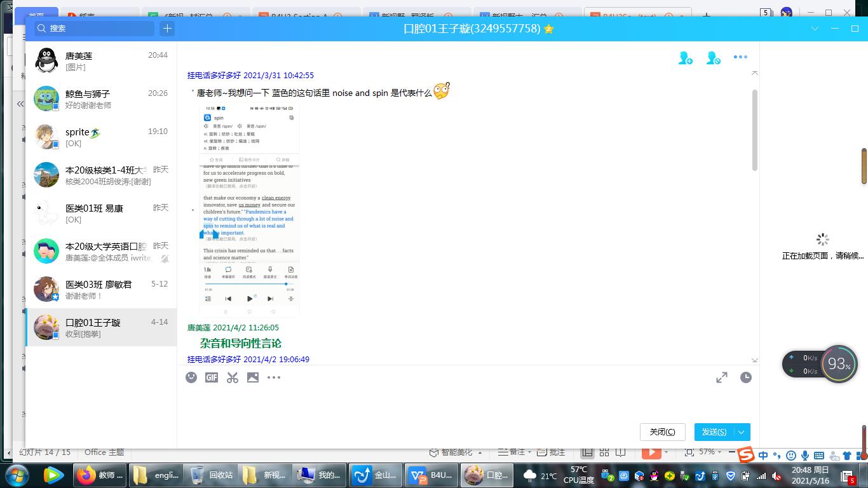Viewport: 868px width, 488px height.
Task: Open chat with 医类03班 廖敏君
Action: 101,290
